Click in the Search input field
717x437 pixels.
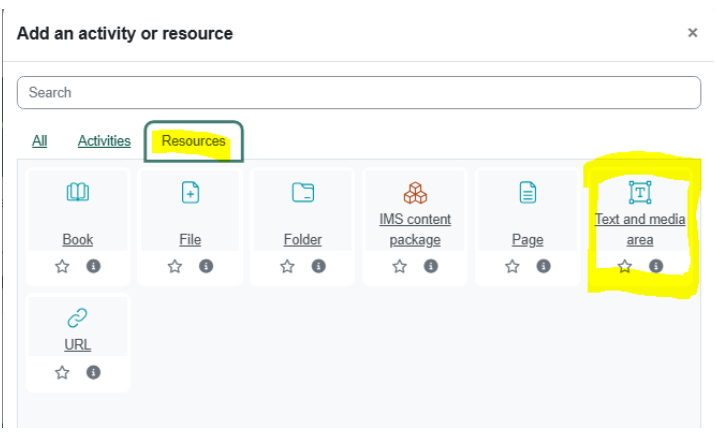[x=358, y=92]
